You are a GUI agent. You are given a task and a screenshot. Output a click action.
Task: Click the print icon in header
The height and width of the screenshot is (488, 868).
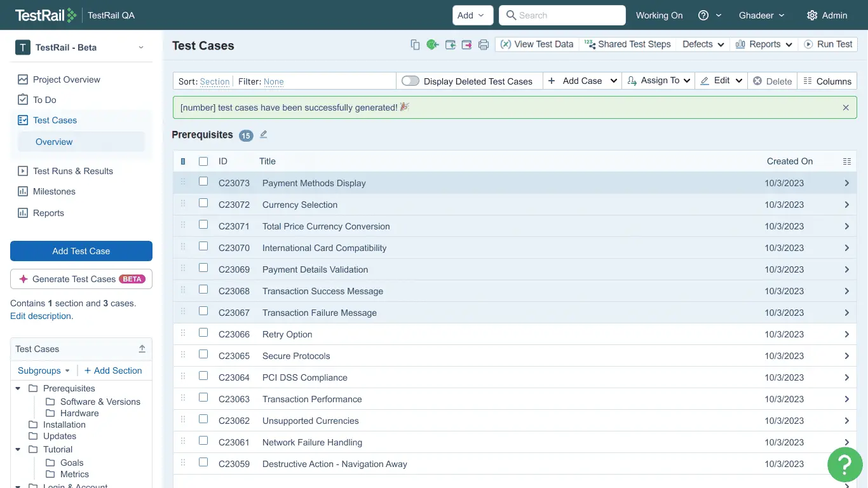pyautogui.click(x=484, y=44)
